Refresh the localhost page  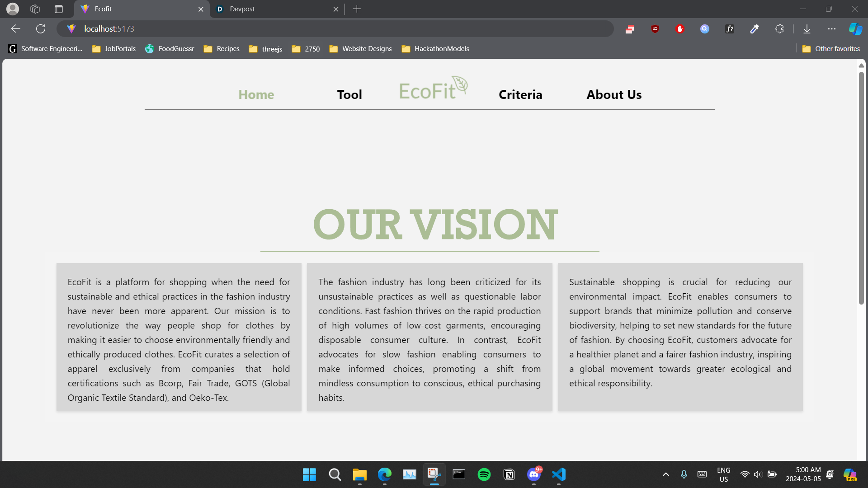tap(41, 29)
